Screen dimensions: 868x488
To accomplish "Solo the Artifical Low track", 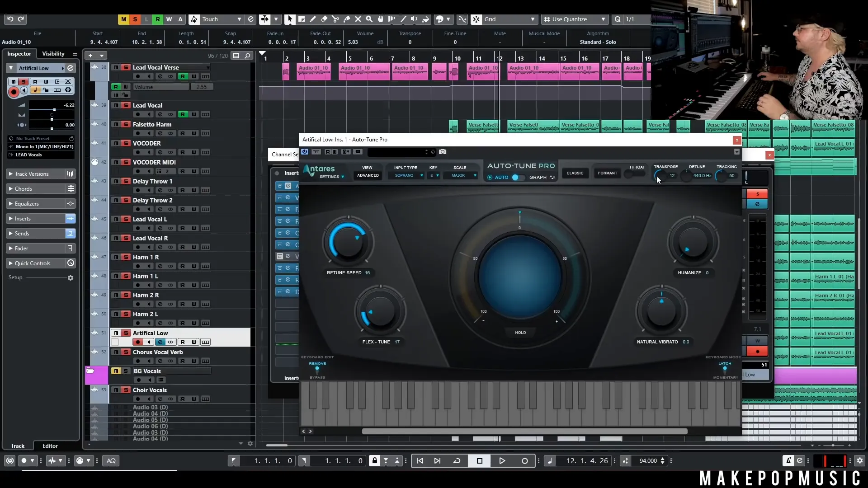I will click(x=126, y=333).
